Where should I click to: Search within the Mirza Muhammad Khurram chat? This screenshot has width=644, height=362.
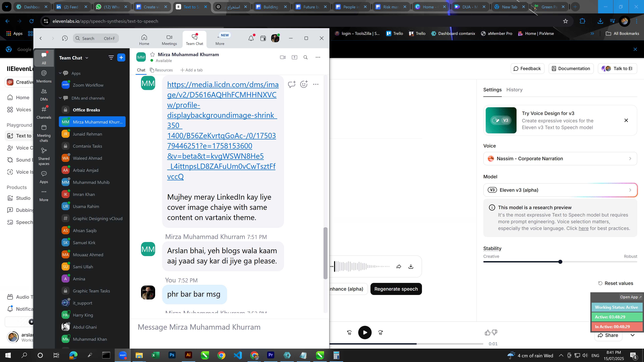(306, 57)
